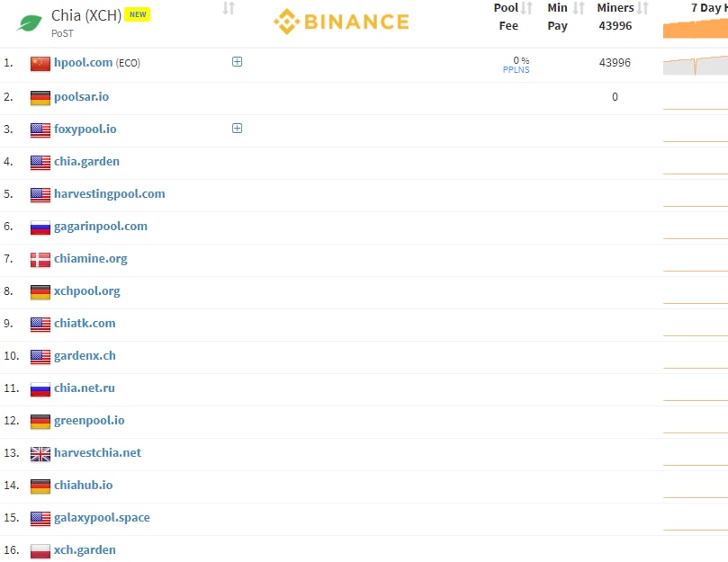Click the PPLNS payout label for hpool.com
The height and width of the screenshot is (562, 728).
pyautogui.click(x=516, y=69)
